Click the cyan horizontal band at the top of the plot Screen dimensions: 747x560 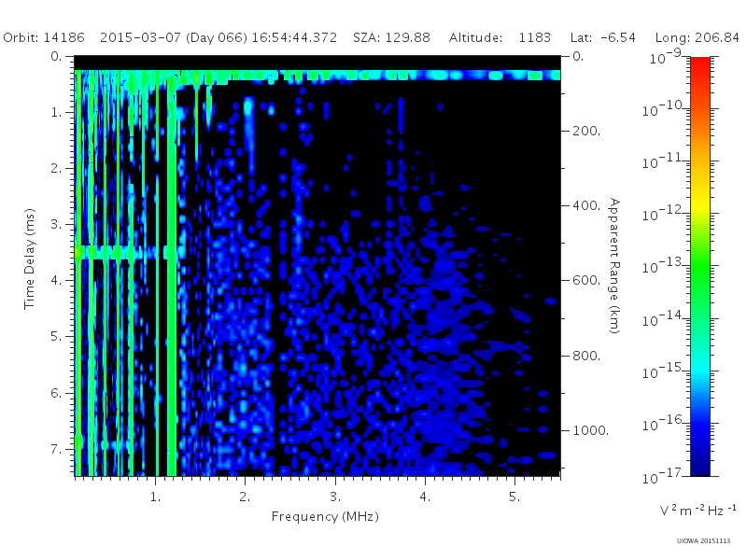[x=317, y=76]
